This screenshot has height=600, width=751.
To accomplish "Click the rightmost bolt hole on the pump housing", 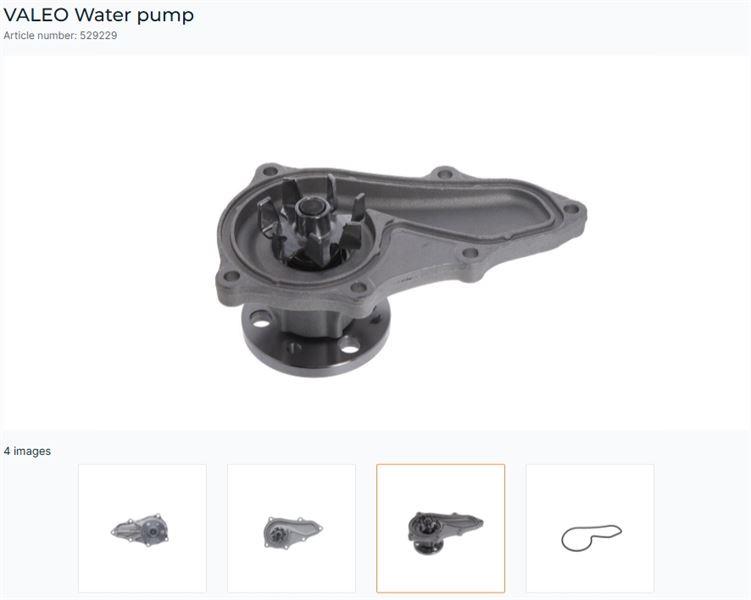I will [x=571, y=209].
